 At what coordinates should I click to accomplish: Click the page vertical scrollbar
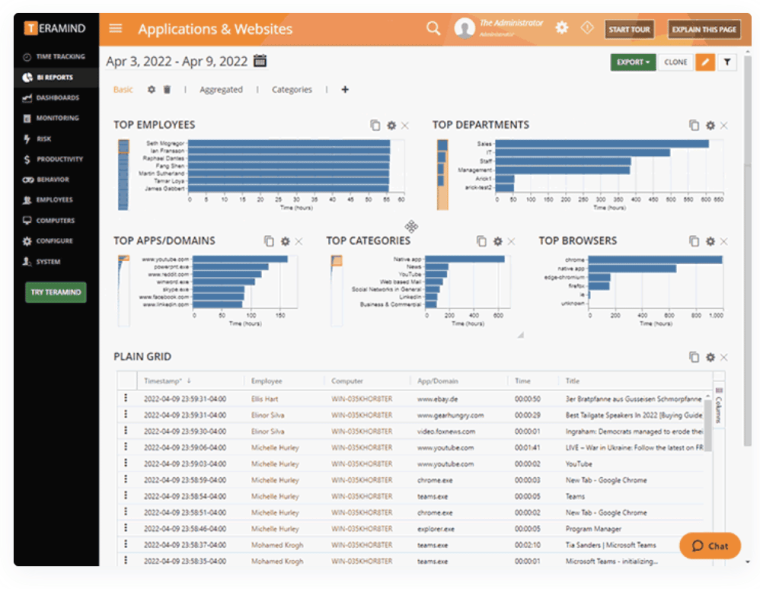748,252
